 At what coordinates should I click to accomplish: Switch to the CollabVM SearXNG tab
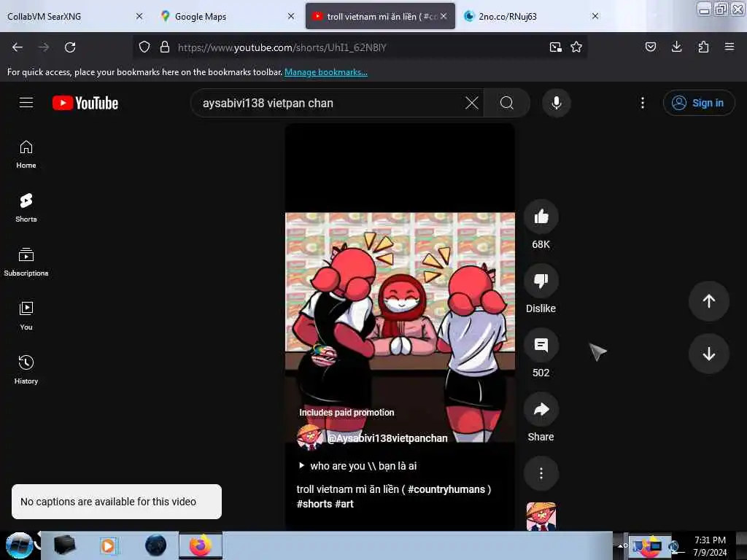pyautogui.click(x=66, y=16)
